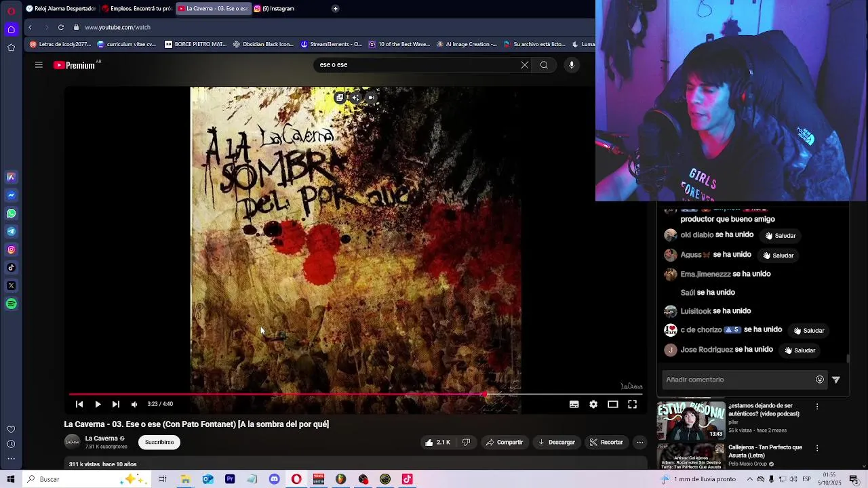This screenshot has width=868, height=488.
Task: Open the 'Letras de icody2077' bookmark
Action: (x=60, y=45)
